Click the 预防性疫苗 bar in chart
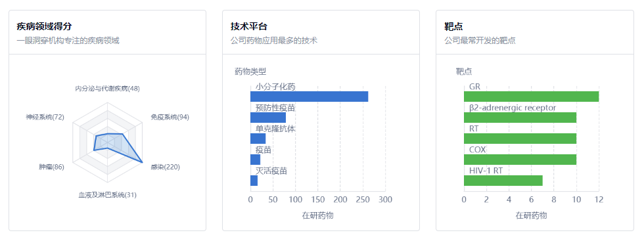The image size is (644, 239). point(268,118)
